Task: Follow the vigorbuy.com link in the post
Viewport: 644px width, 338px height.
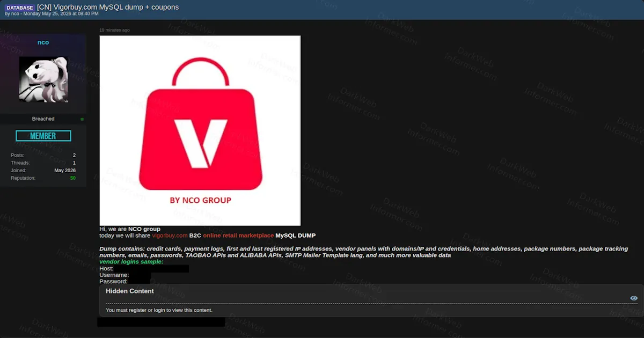Action: (x=170, y=236)
